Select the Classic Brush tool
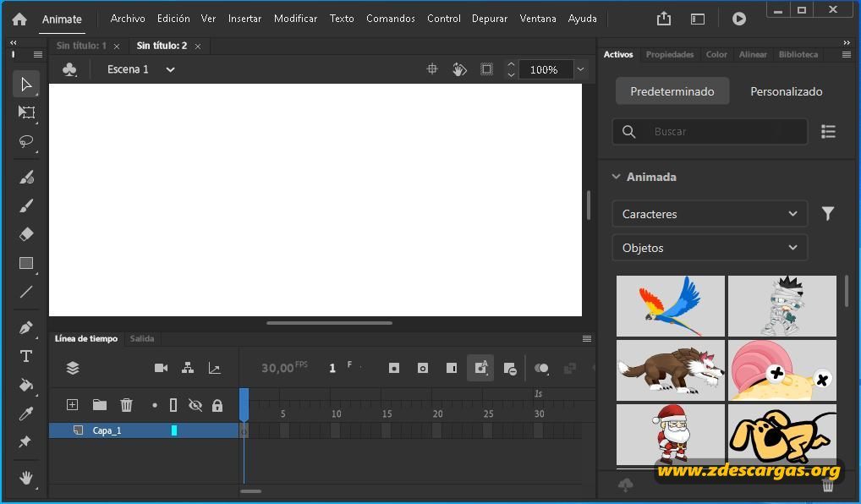Screen dimensions: 861x504 26,205
